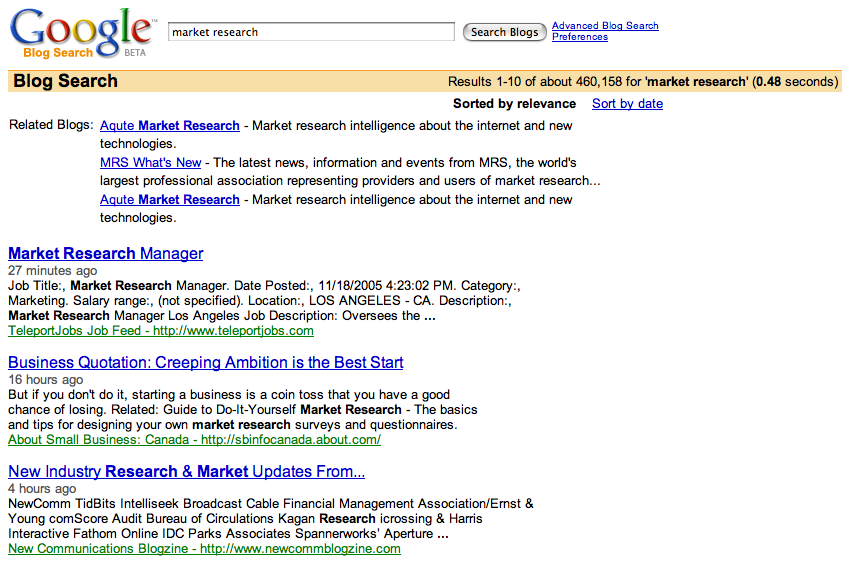The width and height of the screenshot is (849, 567).
Task: Open the Preferences link
Action: tap(579, 37)
